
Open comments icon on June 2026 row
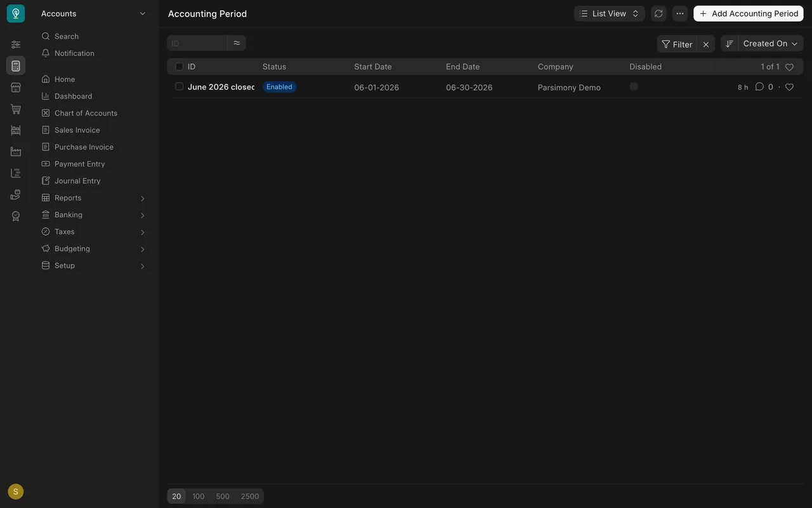(759, 87)
